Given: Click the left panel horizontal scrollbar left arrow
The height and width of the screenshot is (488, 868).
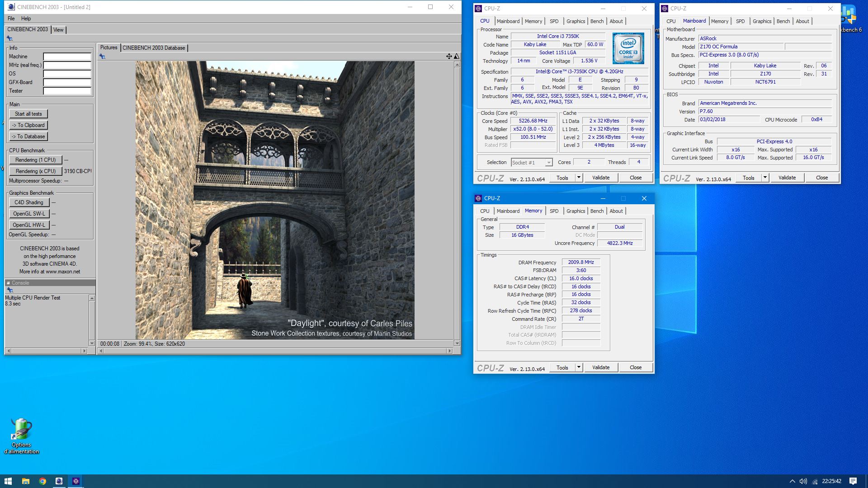Looking at the screenshot, I should click(9, 351).
